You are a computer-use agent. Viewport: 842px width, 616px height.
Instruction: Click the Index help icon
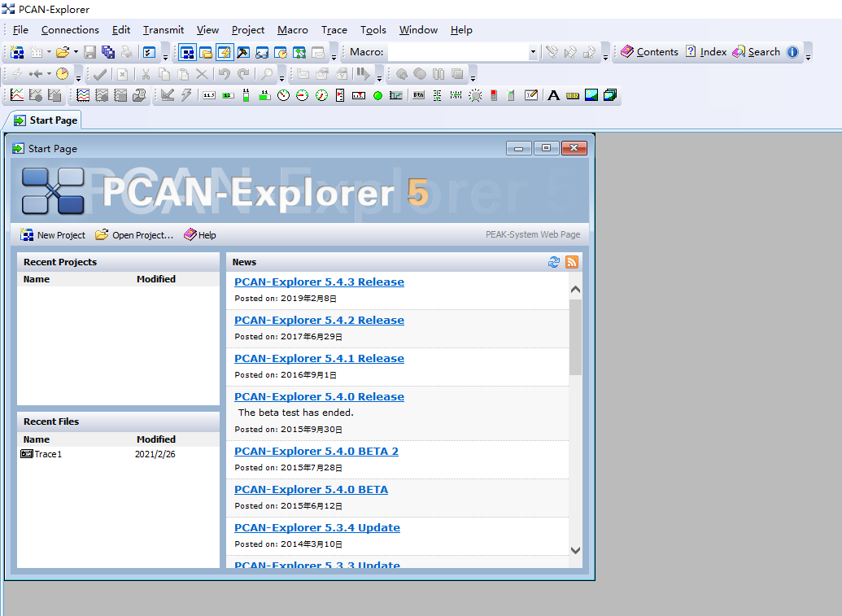[x=705, y=51]
